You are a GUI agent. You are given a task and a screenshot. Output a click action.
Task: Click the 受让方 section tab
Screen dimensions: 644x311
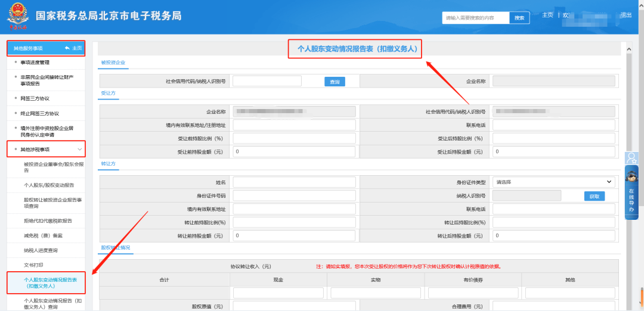pos(108,94)
